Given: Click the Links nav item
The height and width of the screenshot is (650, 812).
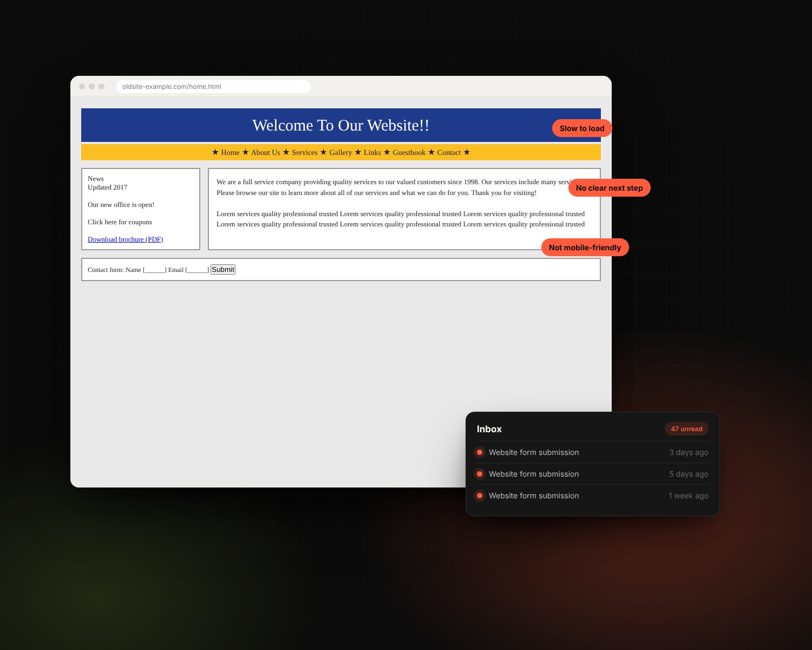Looking at the screenshot, I should tap(372, 153).
